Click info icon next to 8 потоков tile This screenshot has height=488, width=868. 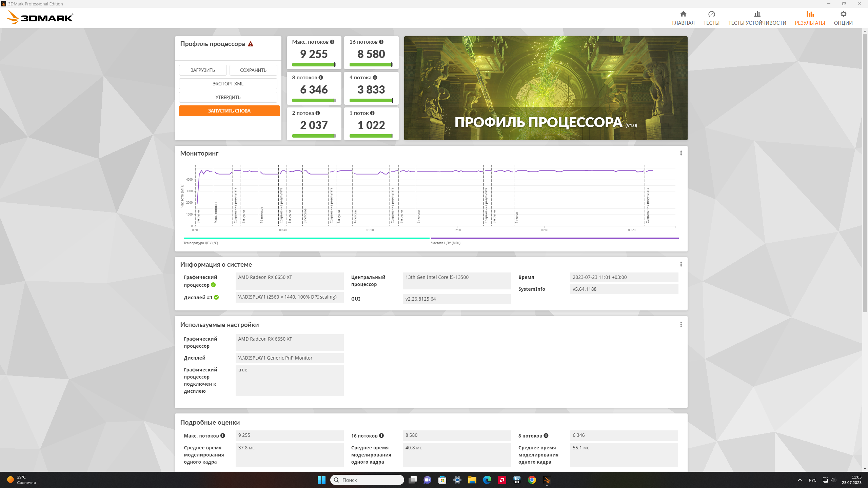pyautogui.click(x=321, y=78)
